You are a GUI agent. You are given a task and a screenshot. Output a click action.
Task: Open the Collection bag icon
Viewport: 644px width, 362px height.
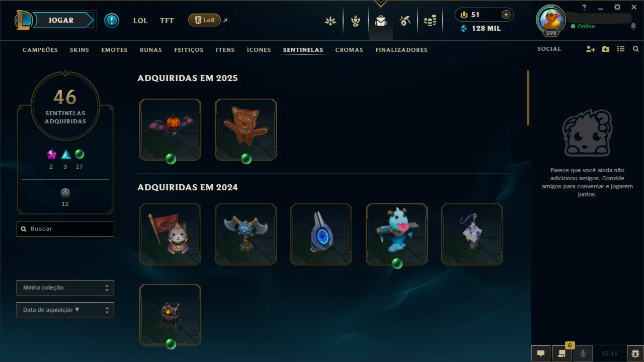coord(381,21)
